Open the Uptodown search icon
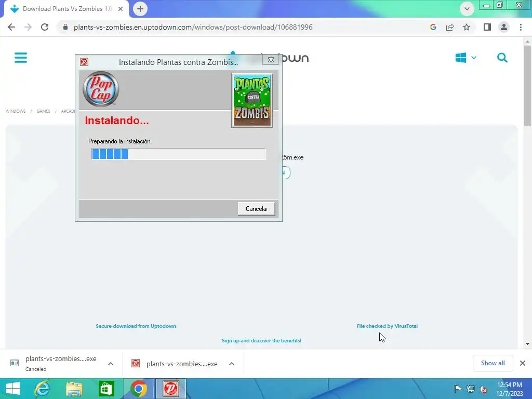Viewport: 532px width, 399px height. coord(502,58)
